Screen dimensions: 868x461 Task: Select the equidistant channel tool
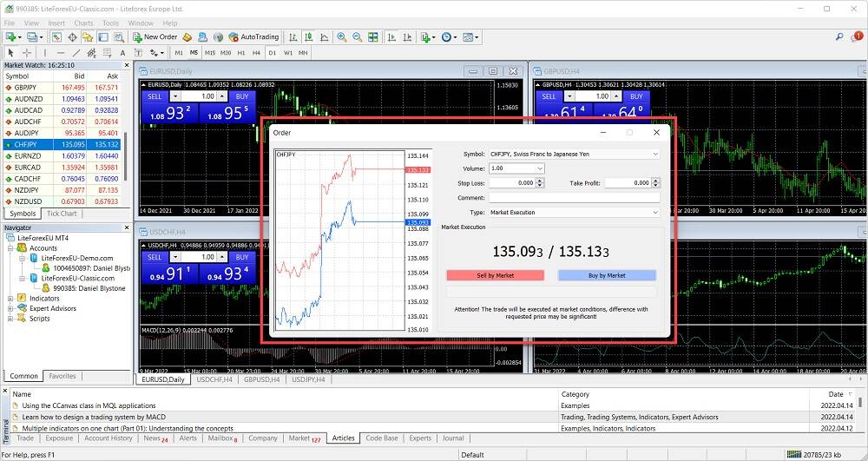coord(91,53)
